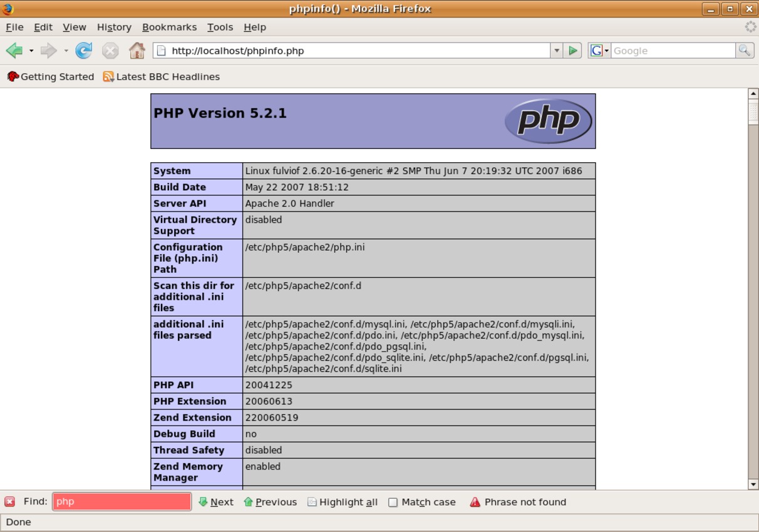759x532 pixels.
Task: Click the Apache 2.0 Handler value
Action: (289, 203)
